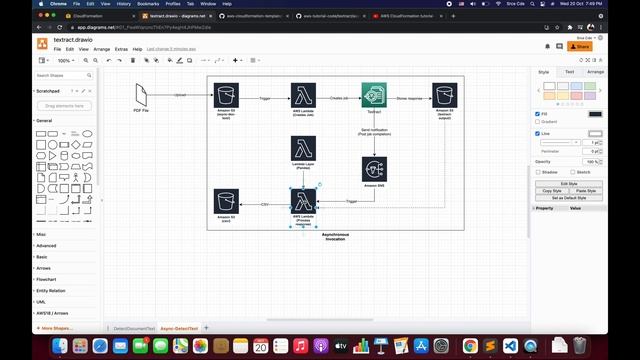The width and height of the screenshot is (640, 360).
Task: Collapse the General shapes section
Action: pos(44,121)
